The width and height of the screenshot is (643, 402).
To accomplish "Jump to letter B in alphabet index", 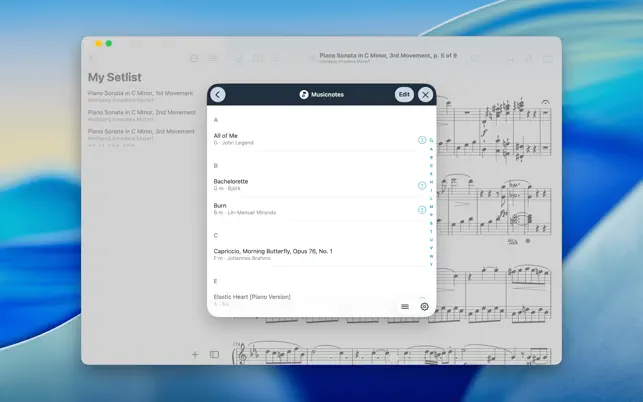I will click(x=431, y=157).
